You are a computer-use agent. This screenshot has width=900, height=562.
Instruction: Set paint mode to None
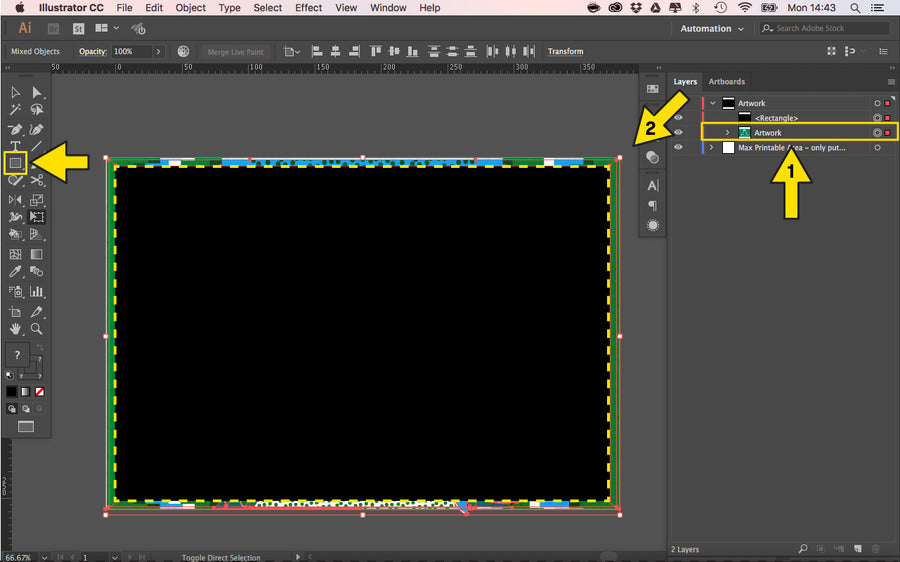(40, 392)
